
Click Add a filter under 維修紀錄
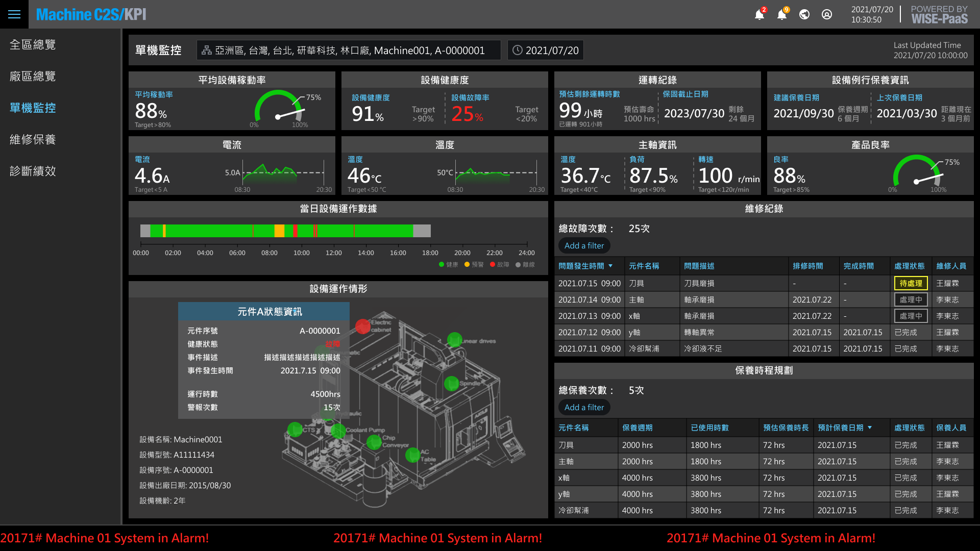[584, 245]
